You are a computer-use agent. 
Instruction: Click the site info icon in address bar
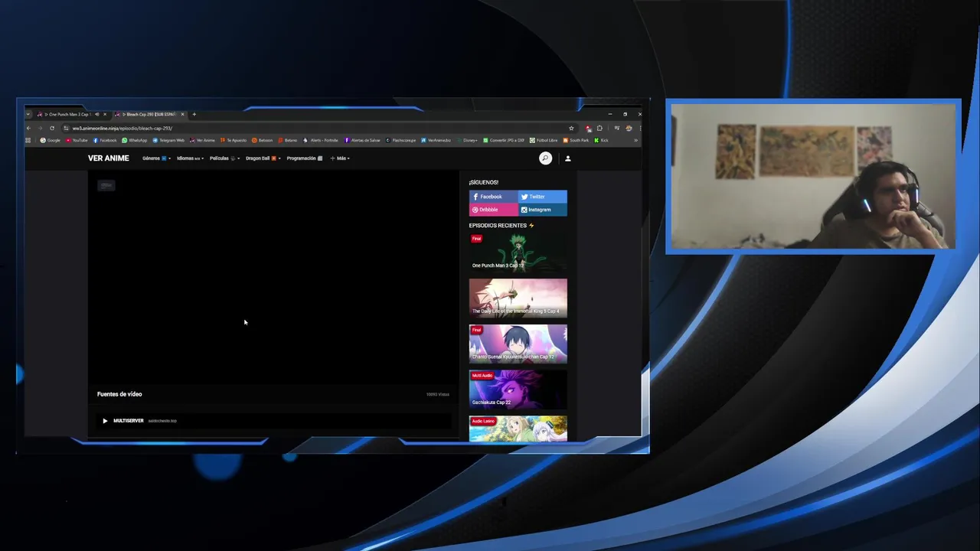[x=66, y=128]
